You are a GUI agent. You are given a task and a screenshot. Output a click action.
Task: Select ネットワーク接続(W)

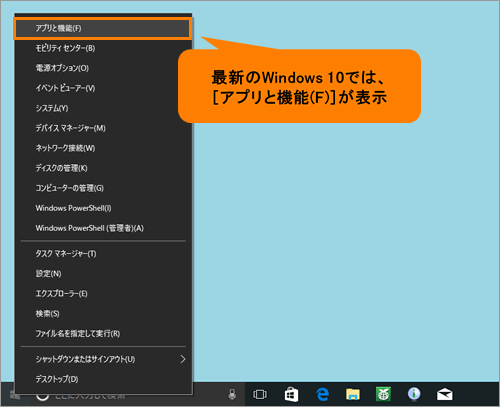tap(103, 148)
